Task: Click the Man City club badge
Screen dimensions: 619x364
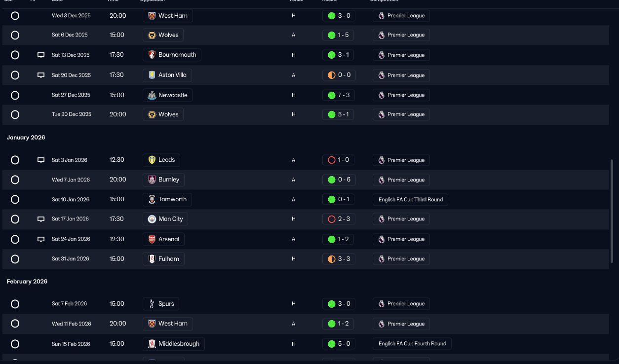Action: pos(152,219)
